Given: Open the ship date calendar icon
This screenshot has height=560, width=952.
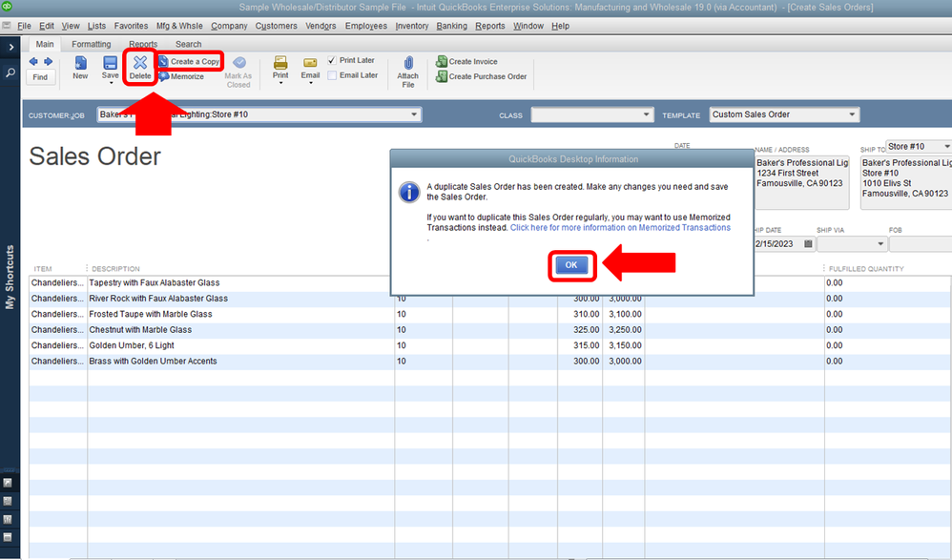Looking at the screenshot, I should point(808,243).
